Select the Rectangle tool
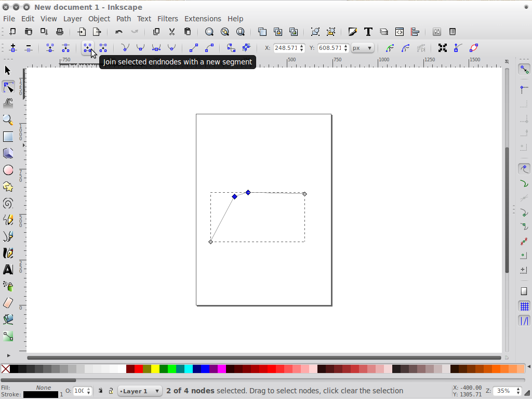The height and width of the screenshot is (399, 532). coord(8,137)
